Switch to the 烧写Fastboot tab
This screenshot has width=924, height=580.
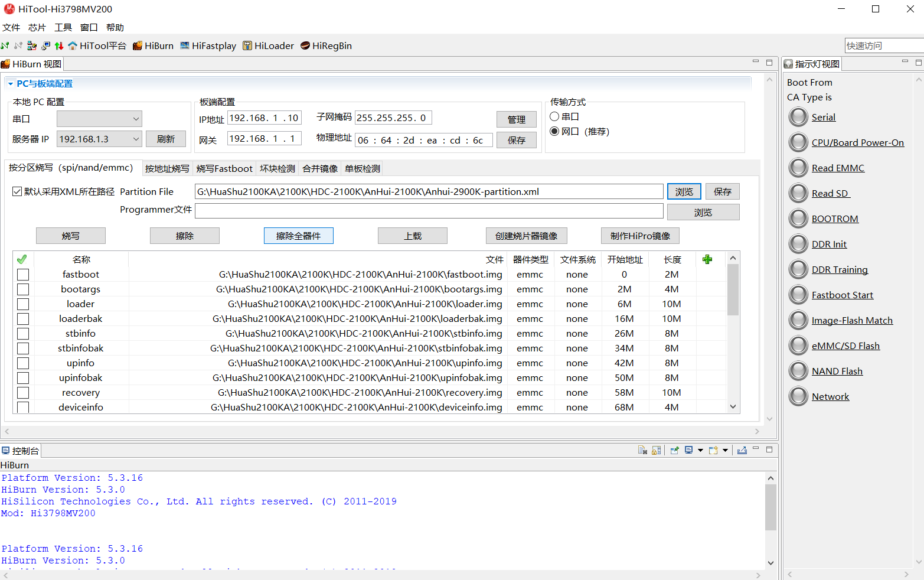(x=224, y=169)
